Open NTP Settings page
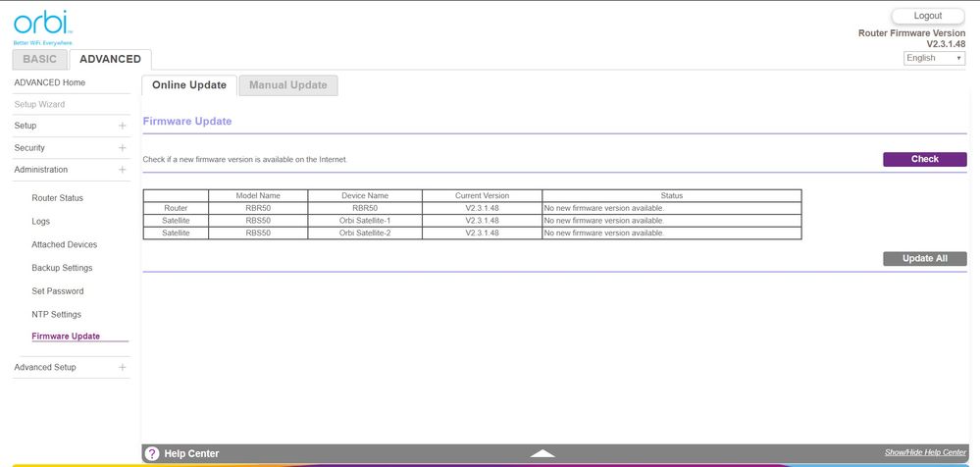Viewport: 980px width, 467px height. [56, 315]
